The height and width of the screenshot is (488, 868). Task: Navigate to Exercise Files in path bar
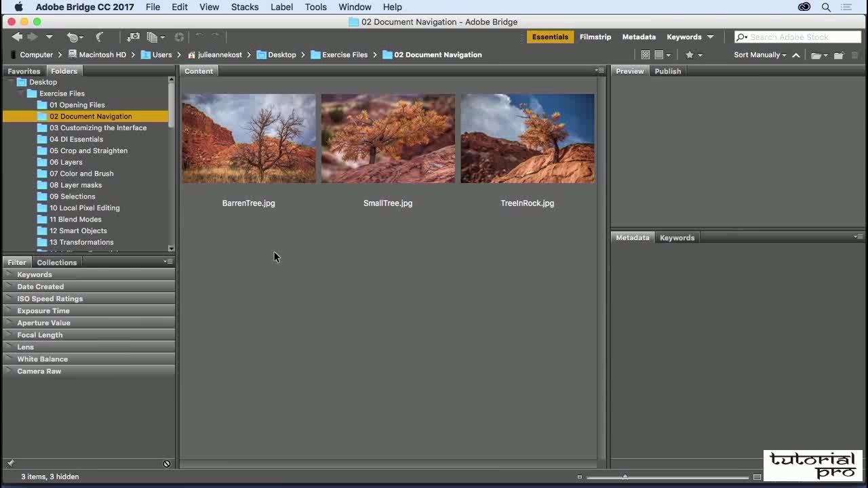click(x=345, y=55)
